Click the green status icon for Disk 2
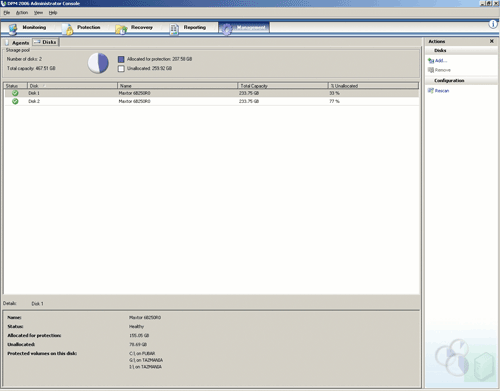500x391 pixels. point(15,101)
